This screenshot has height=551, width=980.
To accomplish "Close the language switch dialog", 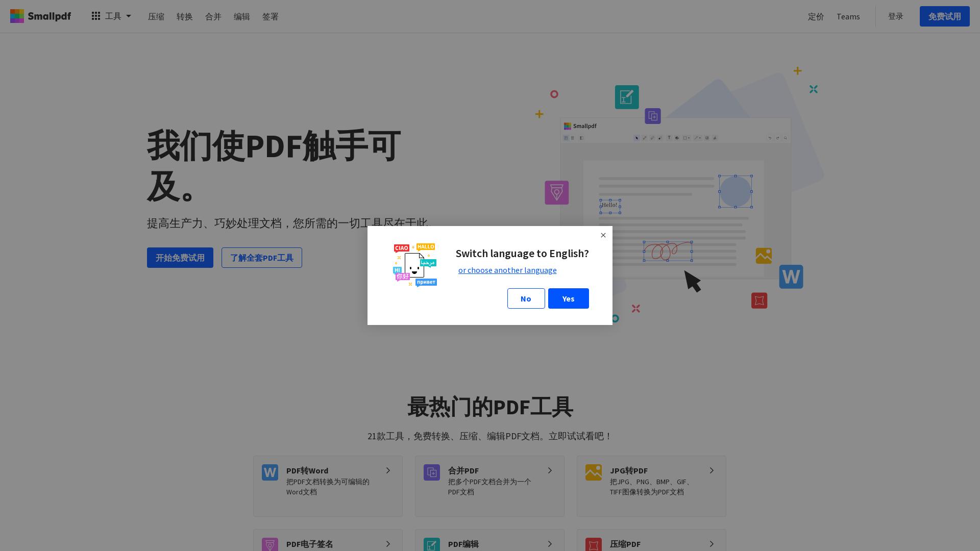I will (603, 235).
